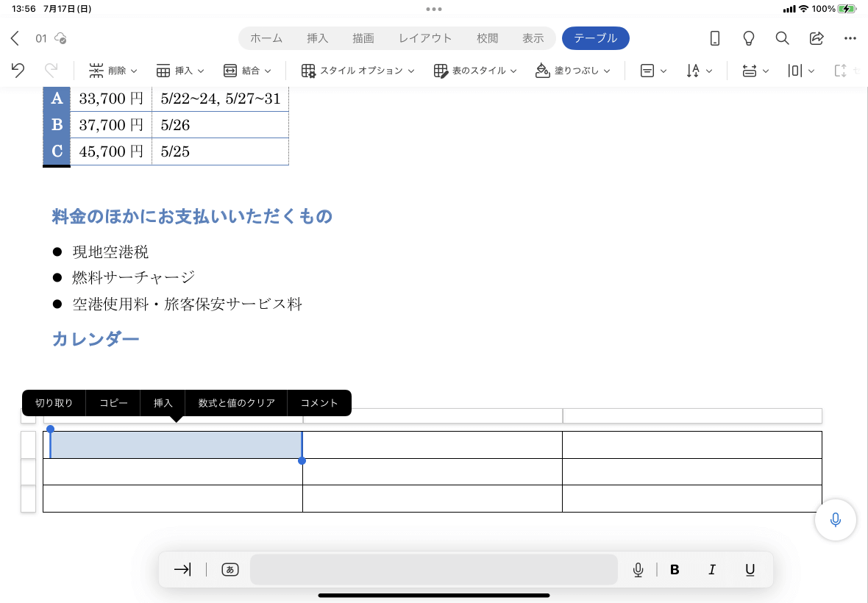The width and height of the screenshot is (868, 603).
Task: Choose 挿入 in context menu
Action: pyautogui.click(x=163, y=403)
